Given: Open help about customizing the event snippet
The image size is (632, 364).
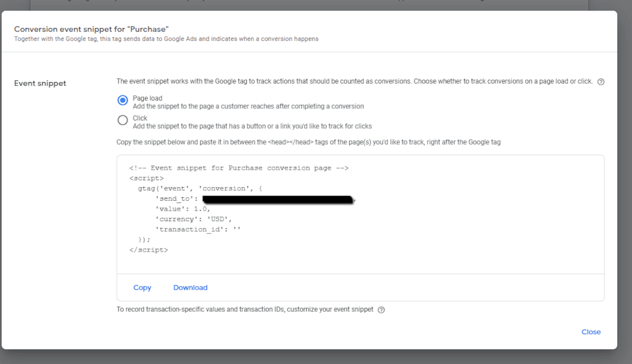Looking at the screenshot, I should click(381, 309).
